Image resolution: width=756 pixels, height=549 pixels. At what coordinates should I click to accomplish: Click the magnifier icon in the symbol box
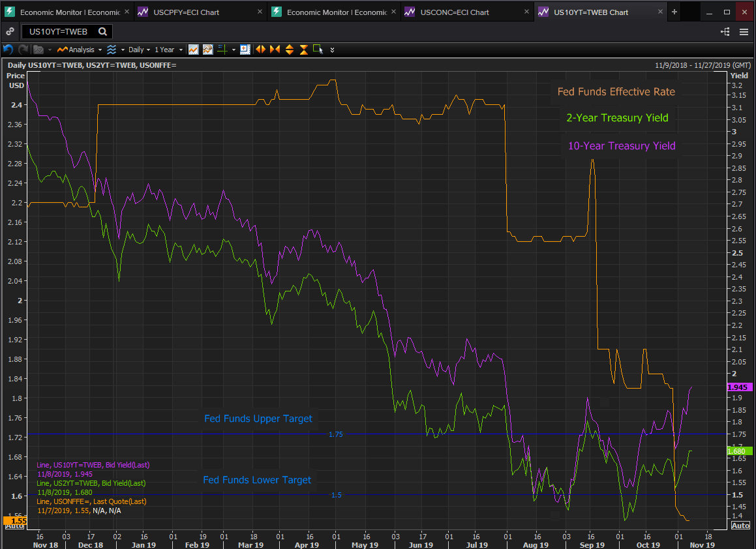pyautogui.click(x=102, y=31)
